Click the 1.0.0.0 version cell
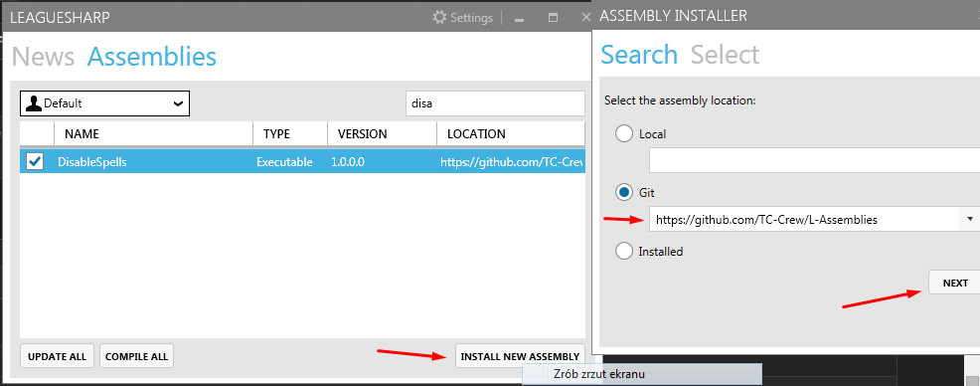980x386 pixels. [x=348, y=162]
